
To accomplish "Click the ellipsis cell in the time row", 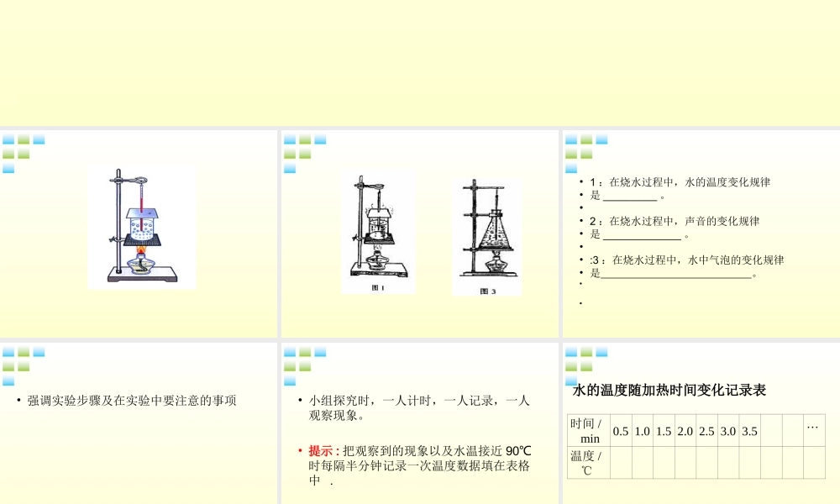I will click(x=814, y=430).
